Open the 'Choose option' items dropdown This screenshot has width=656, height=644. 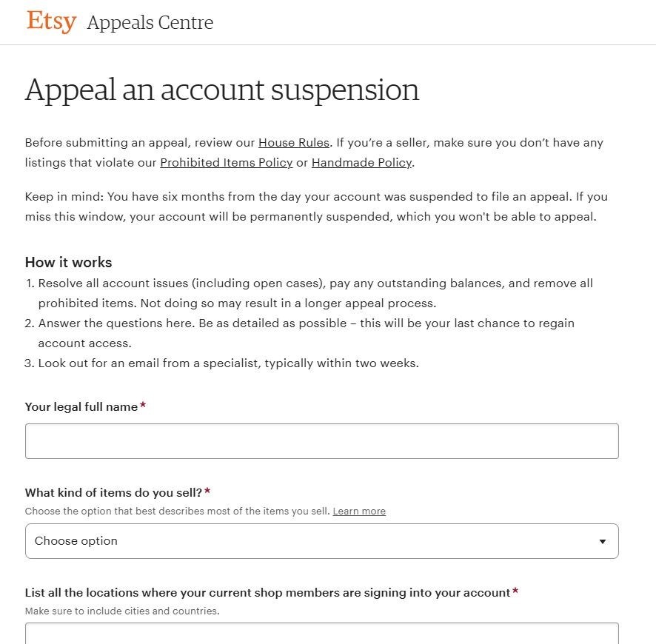coord(322,541)
